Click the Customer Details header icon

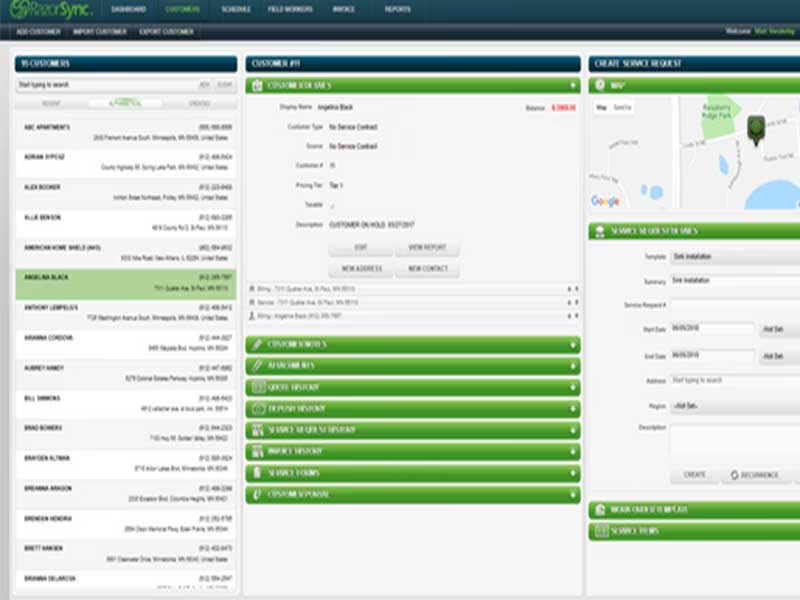258,85
